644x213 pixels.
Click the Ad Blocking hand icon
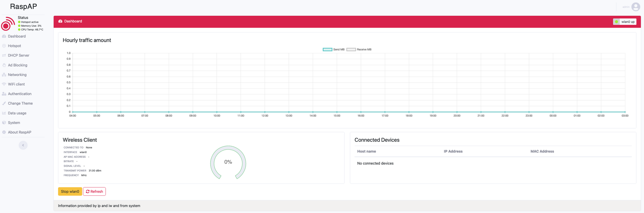[x=4, y=65]
